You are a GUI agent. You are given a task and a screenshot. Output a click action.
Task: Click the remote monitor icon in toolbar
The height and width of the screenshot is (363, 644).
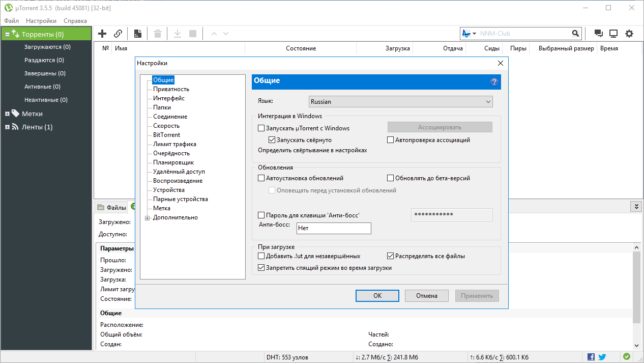click(x=613, y=34)
